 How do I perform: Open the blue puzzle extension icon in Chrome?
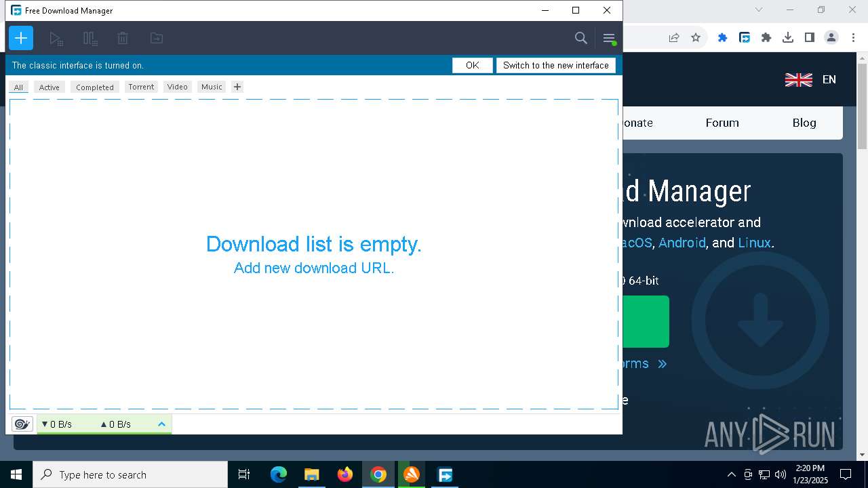tap(723, 38)
